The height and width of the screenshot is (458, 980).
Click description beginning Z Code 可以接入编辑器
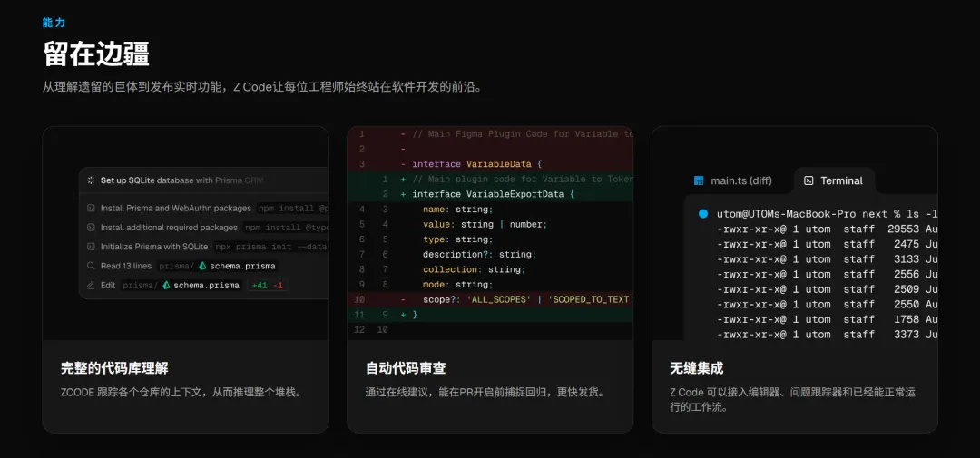792,399
